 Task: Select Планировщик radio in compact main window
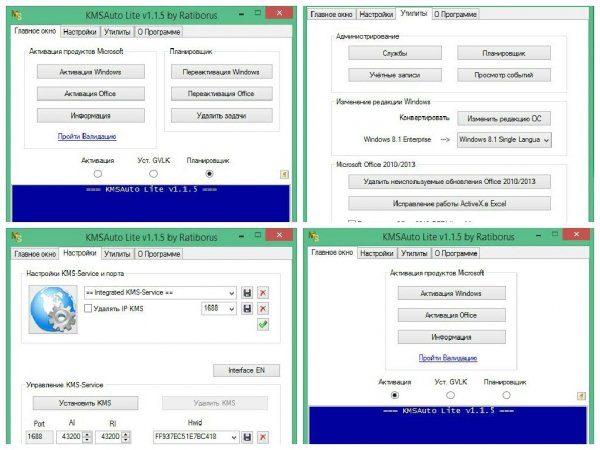(x=506, y=395)
